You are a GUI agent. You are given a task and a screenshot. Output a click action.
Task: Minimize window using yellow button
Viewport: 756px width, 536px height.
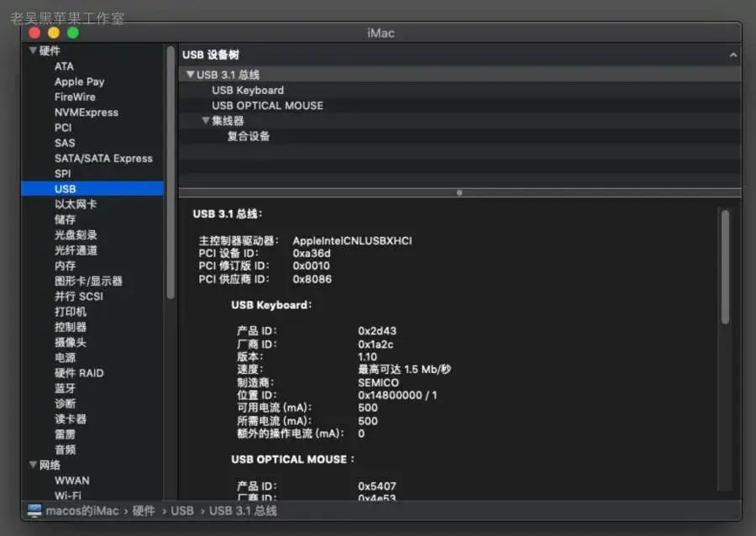point(54,33)
